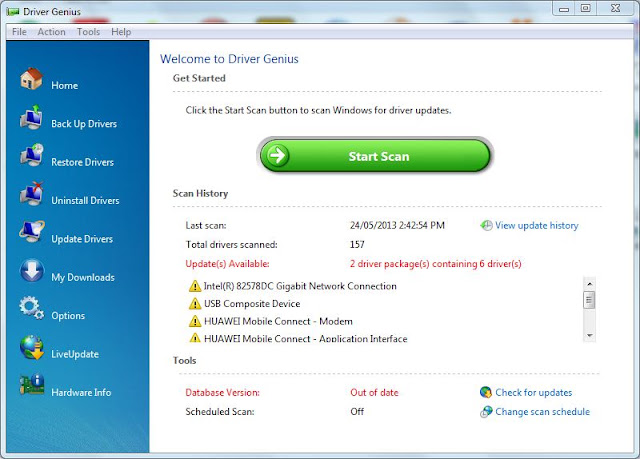The width and height of the screenshot is (640, 459).
Task: Click Change scan schedule link
Action: click(542, 412)
